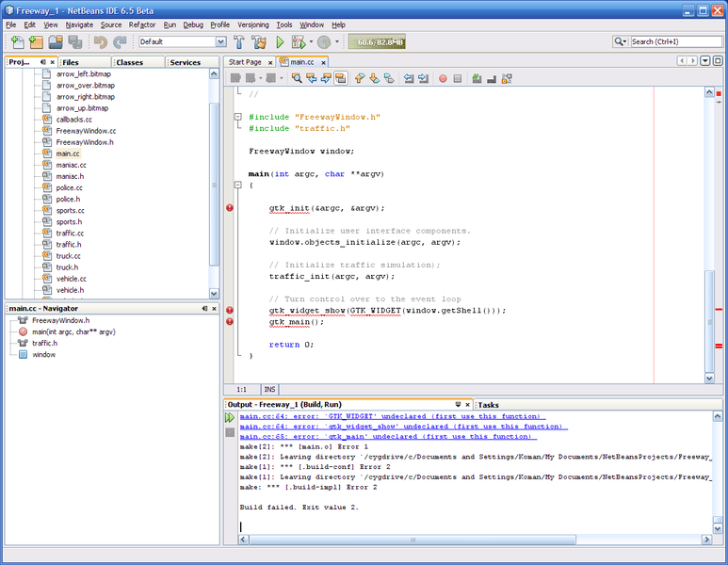The image size is (728, 565).
Task: Open the File menu
Action: 11,24
